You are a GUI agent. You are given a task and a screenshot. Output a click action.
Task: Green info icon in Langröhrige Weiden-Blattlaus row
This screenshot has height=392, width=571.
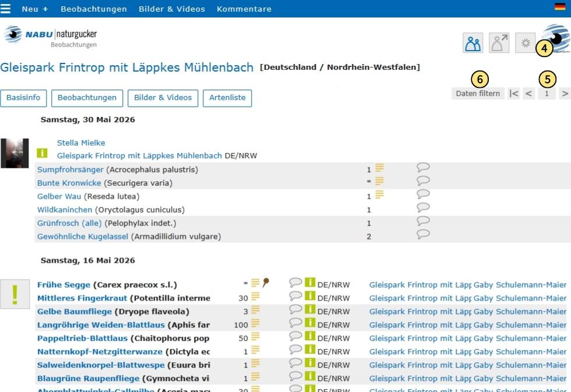(310, 323)
